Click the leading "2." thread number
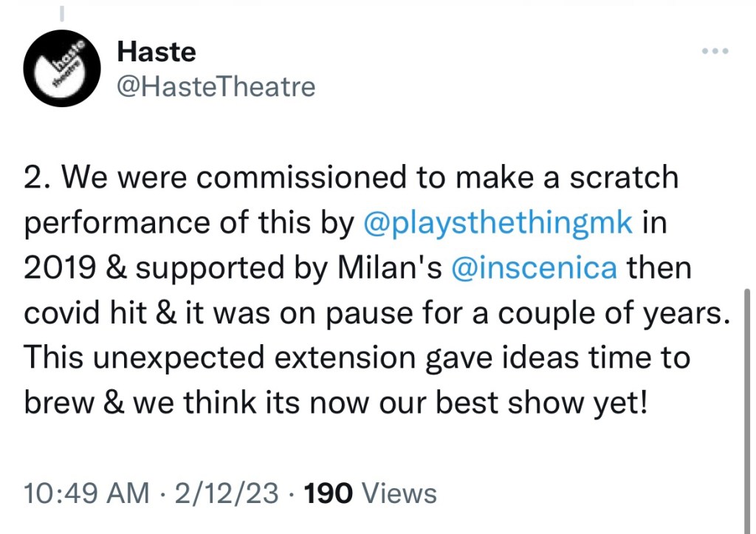756x534 pixels. tap(37, 178)
